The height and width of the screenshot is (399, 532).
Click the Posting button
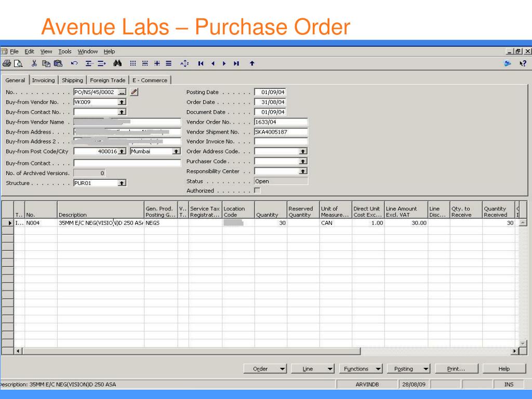click(x=408, y=369)
